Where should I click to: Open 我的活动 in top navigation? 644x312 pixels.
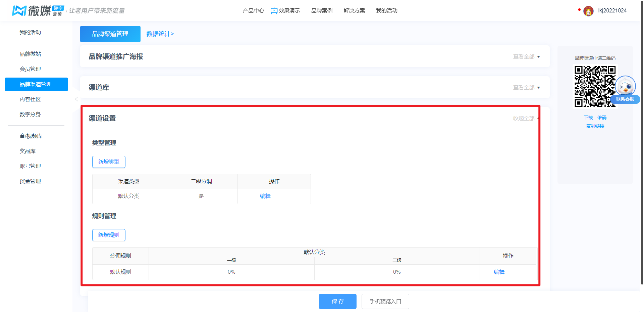click(x=387, y=11)
